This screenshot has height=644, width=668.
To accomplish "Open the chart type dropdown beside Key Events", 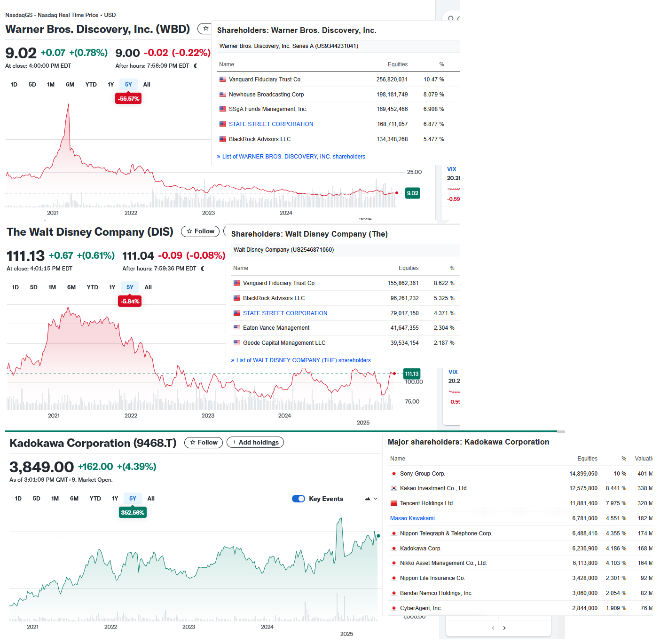I will [371, 499].
